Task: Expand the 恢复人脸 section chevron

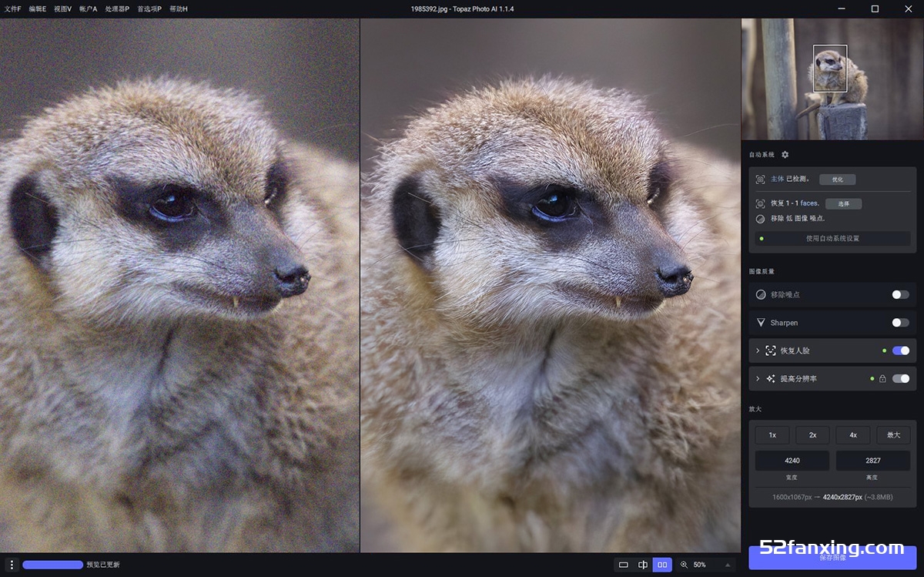Action: [758, 351]
